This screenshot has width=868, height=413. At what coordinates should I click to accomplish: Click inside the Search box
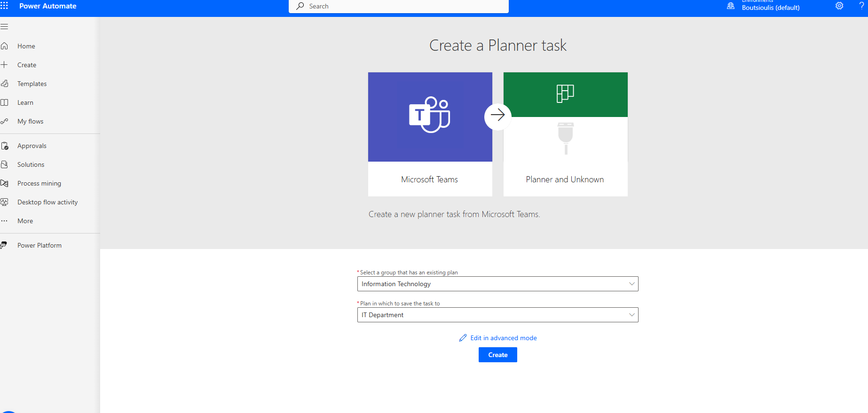tap(399, 6)
